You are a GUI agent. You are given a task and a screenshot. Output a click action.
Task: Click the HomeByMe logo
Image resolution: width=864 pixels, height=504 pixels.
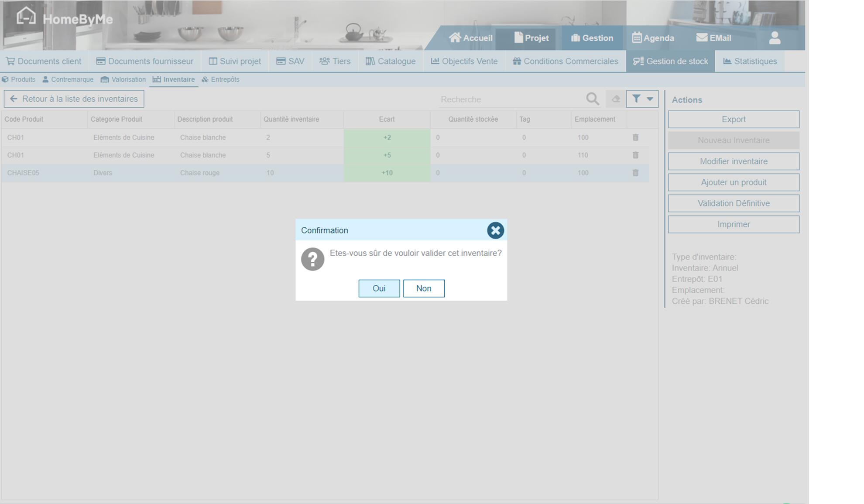pyautogui.click(x=65, y=18)
